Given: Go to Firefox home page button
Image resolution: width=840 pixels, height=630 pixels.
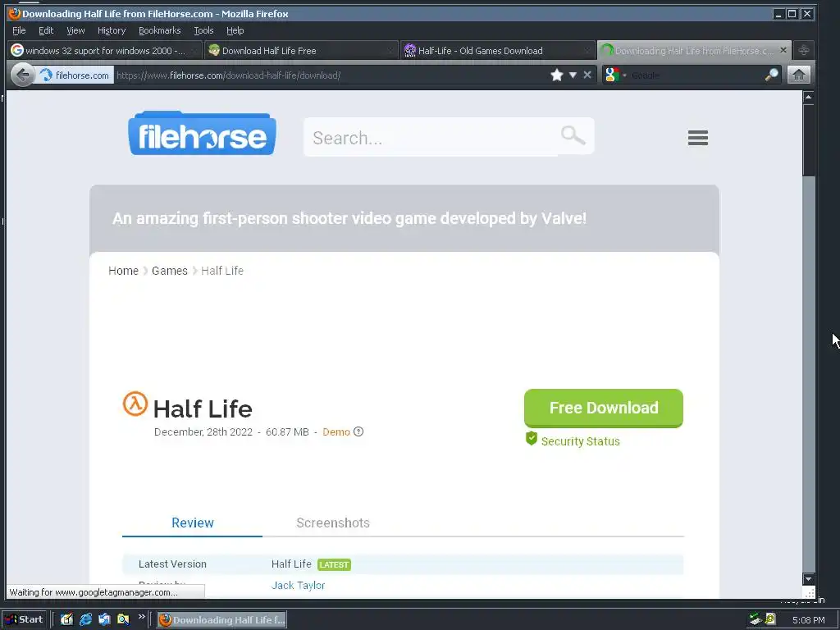Looking at the screenshot, I should pos(798,75).
